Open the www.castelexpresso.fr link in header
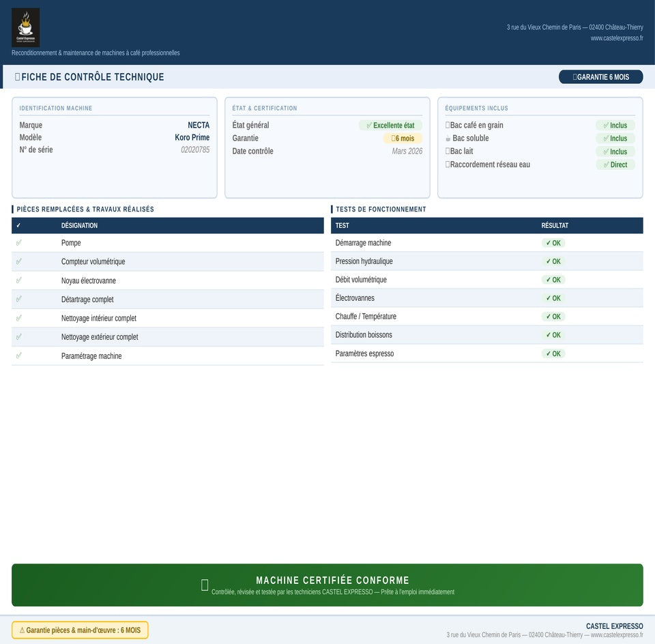The height and width of the screenshot is (644, 655). 617,38
